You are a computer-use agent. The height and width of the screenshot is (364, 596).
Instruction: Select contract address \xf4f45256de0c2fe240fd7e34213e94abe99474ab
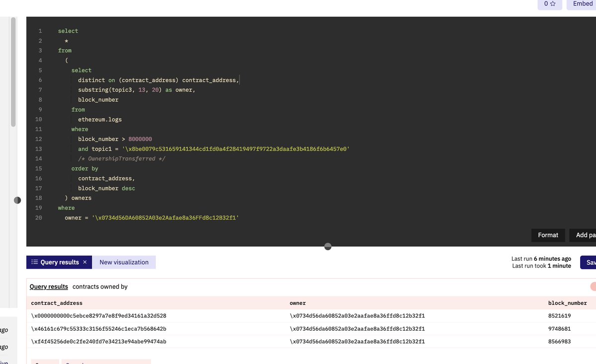tap(98, 342)
